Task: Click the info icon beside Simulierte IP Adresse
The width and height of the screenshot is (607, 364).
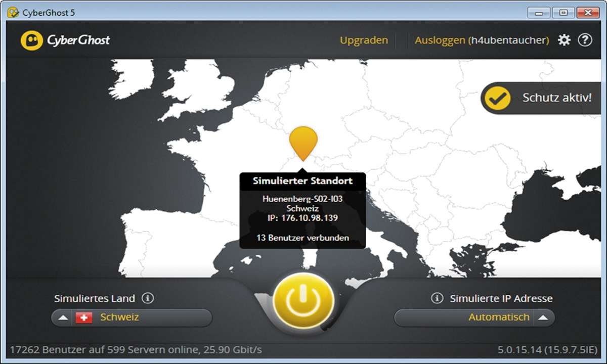Action: pos(437,298)
